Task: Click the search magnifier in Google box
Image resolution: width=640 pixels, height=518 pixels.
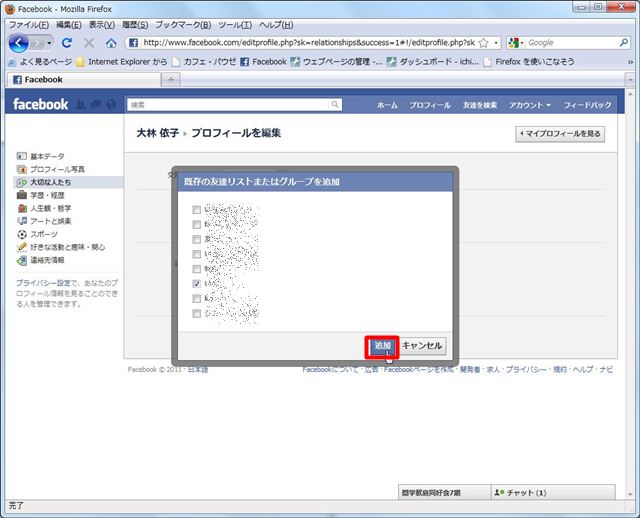Action: click(x=624, y=42)
